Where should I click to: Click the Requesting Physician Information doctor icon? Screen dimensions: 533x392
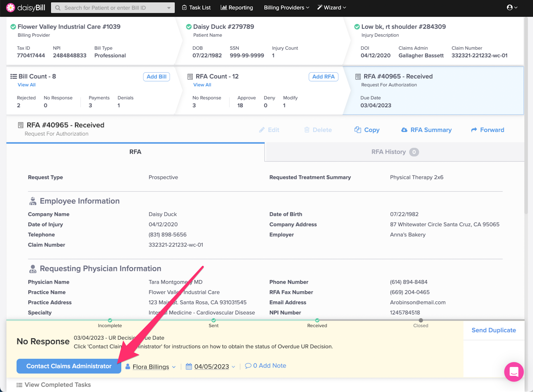point(33,269)
